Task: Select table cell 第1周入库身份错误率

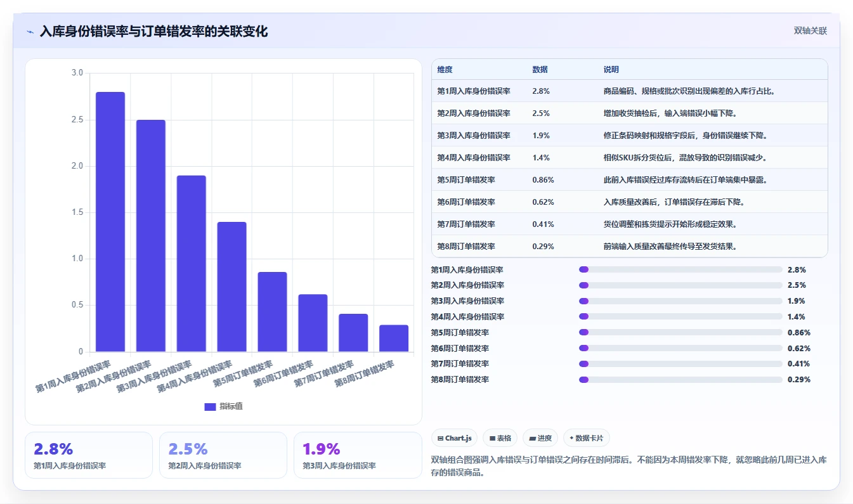Action: (474, 91)
